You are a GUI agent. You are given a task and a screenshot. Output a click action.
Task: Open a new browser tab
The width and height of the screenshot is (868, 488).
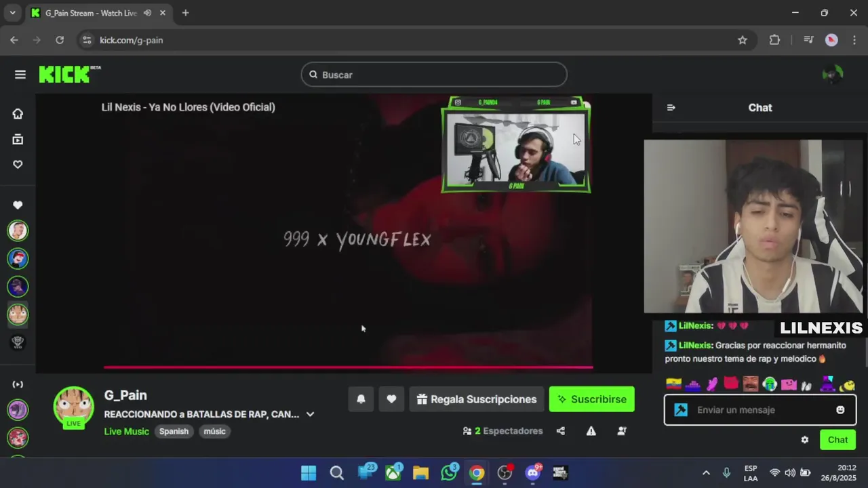185,13
